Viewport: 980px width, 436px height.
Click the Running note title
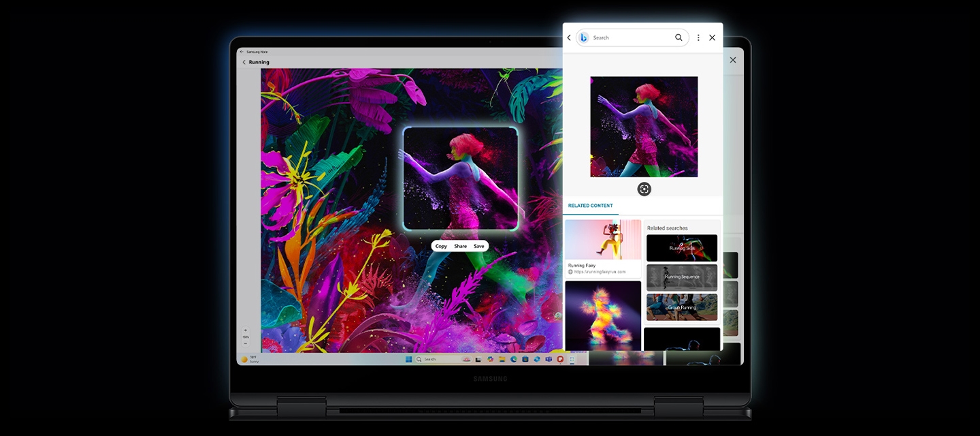click(x=259, y=62)
